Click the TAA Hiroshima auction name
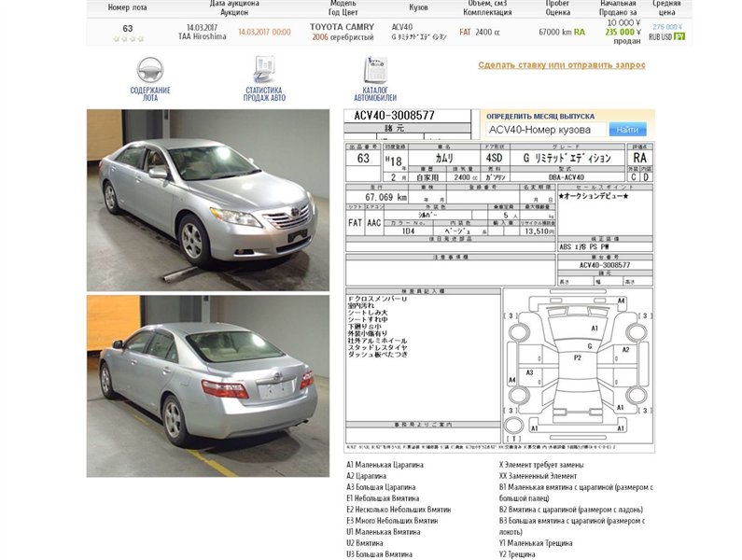 tap(202, 36)
